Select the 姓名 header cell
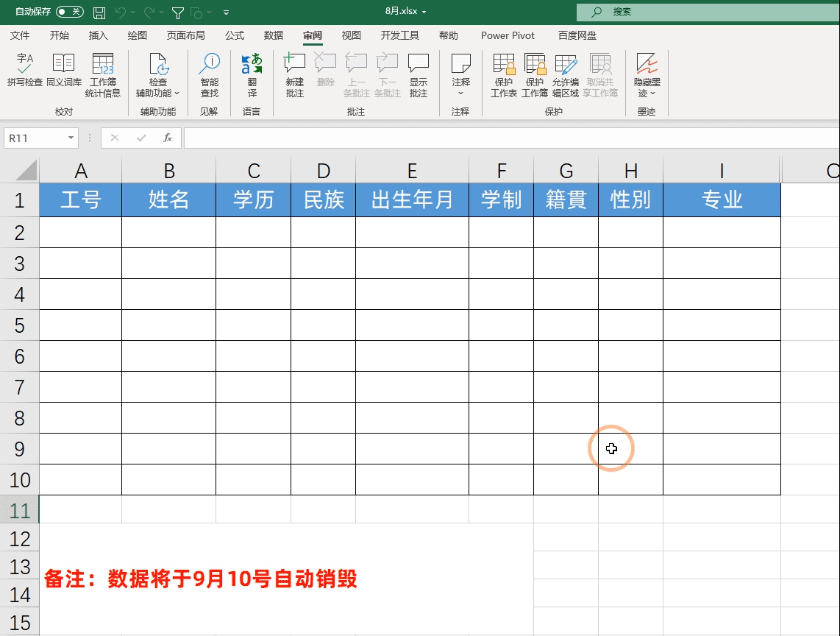Image resolution: width=840 pixels, height=636 pixels. pyautogui.click(x=168, y=200)
